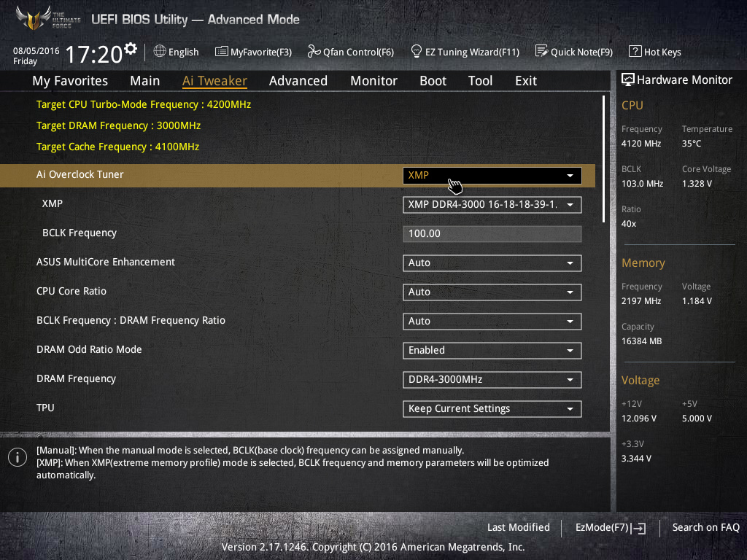This screenshot has height=560, width=747.
Task: Click the memory frequency value 2197 MHz
Action: click(641, 301)
